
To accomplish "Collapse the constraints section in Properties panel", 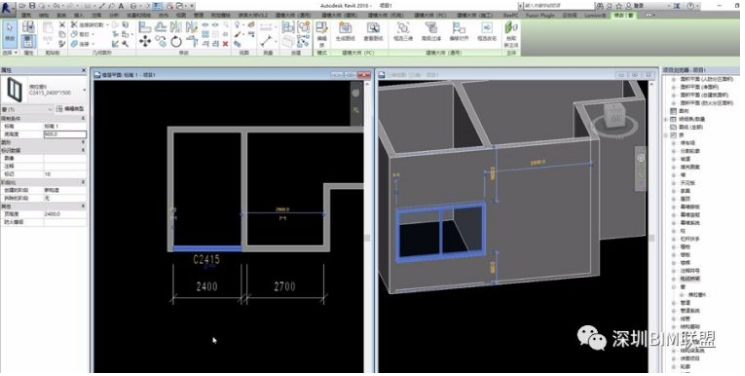I will (84, 118).
